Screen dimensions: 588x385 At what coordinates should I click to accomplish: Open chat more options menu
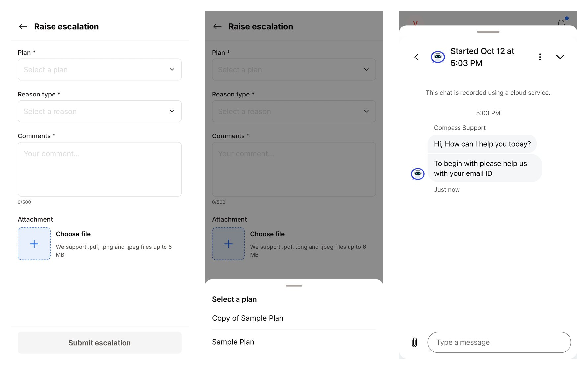click(x=540, y=57)
